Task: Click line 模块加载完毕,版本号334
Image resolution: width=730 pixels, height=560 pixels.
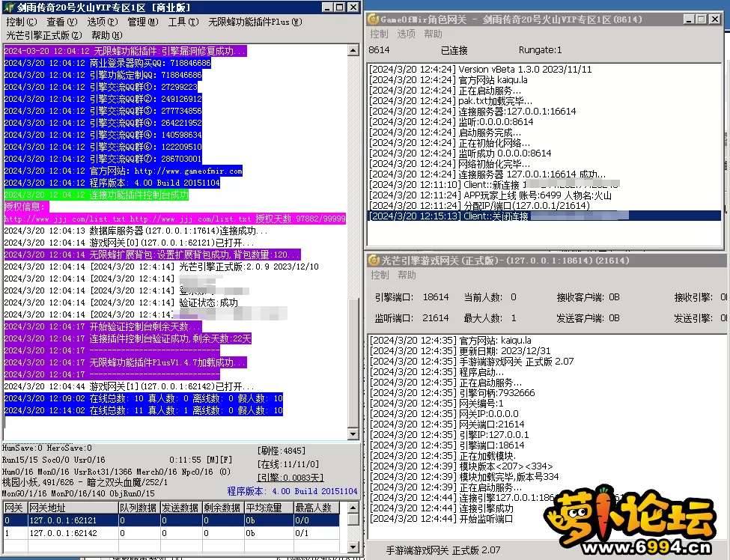Action: pyautogui.click(x=464, y=477)
